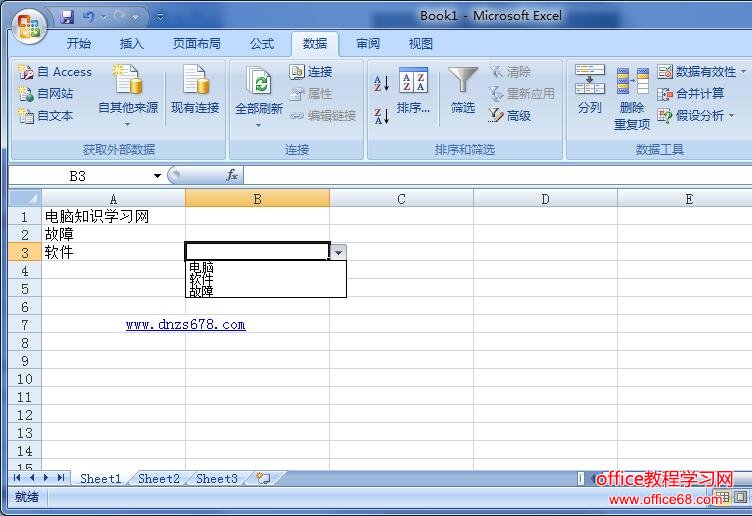The image size is (752, 516).
Task: Click into the formula bar input
Action: click(x=497, y=176)
